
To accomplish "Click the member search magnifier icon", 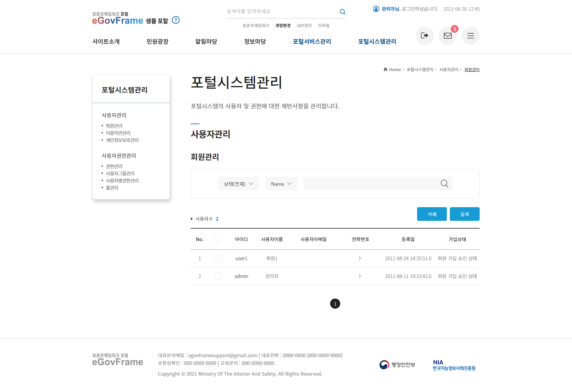I will [444, 184].
